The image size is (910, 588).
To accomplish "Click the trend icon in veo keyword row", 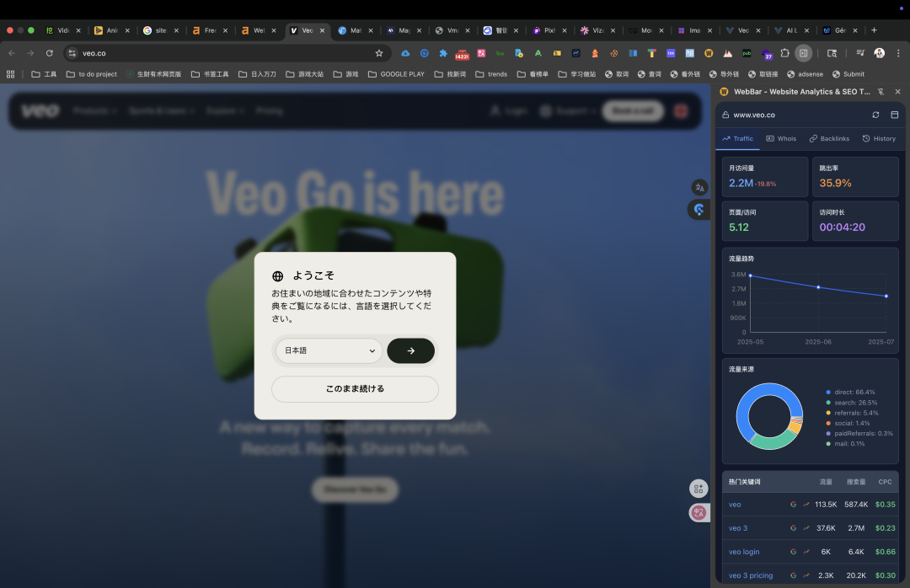I will pyautogui.click(x=806, y=505).
